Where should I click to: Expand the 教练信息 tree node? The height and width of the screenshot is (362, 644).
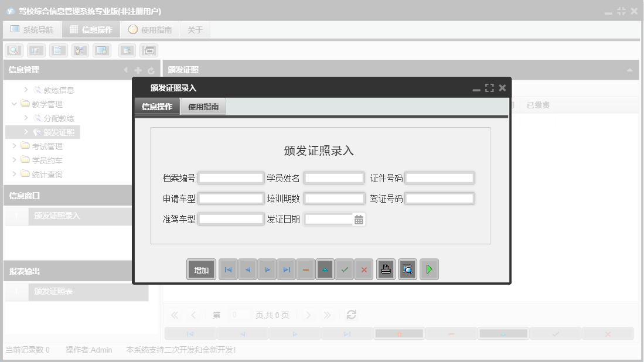pyautogui.click(x=26, y=90)
